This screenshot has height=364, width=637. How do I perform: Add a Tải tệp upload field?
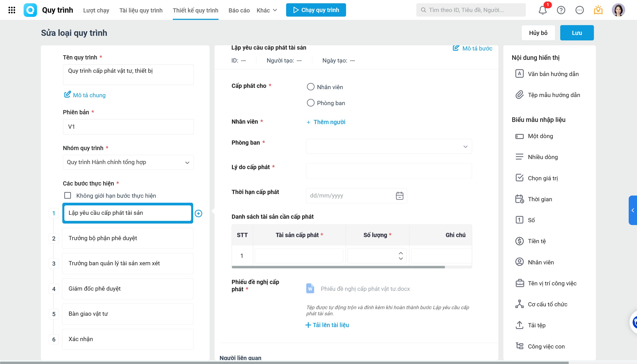(530, 325)
